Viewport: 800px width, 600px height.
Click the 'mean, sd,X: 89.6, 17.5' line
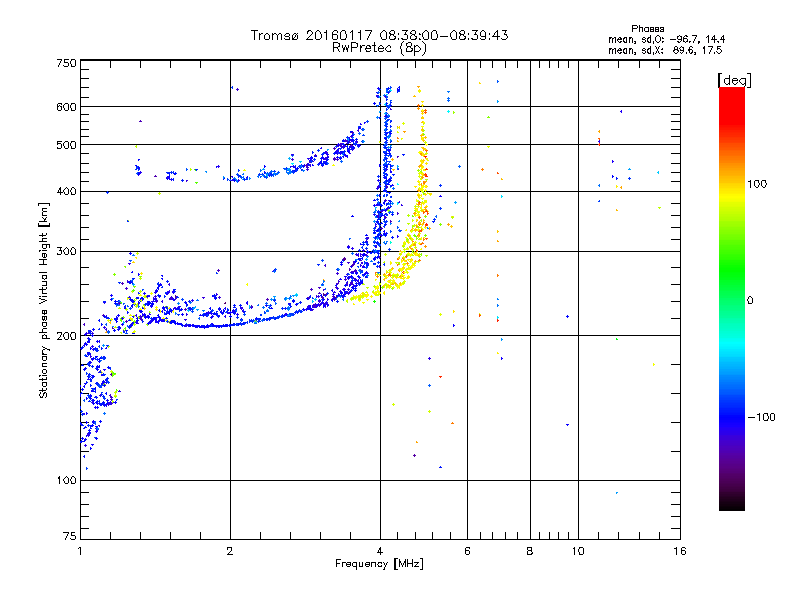point(665,50)
